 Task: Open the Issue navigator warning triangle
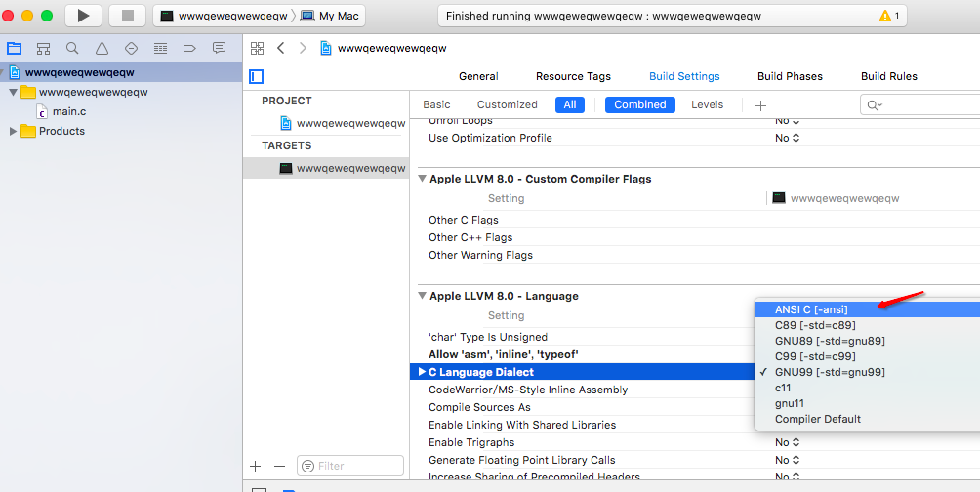(102, 48)
